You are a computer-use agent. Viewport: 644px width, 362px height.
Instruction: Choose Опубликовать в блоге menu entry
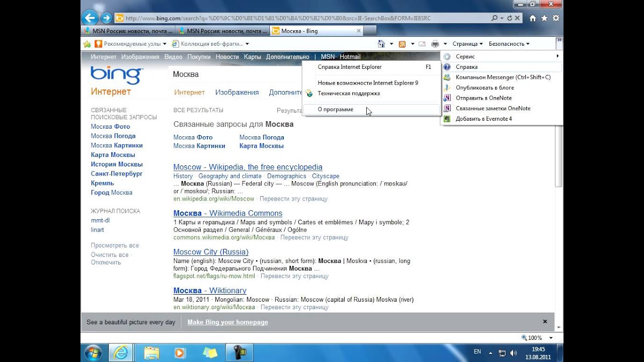pyautogui.click(x=501, y=87)
